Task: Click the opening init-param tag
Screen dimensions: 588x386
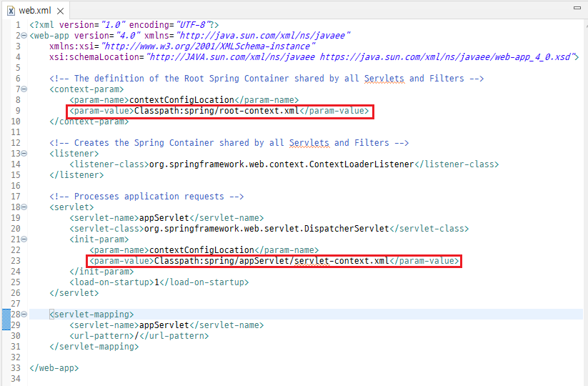Action: point(99,239)
